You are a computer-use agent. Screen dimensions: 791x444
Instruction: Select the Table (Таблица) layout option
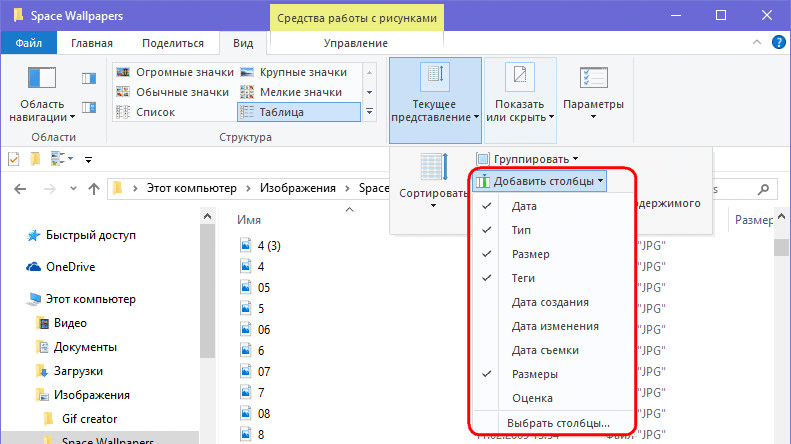coord(299,112)
